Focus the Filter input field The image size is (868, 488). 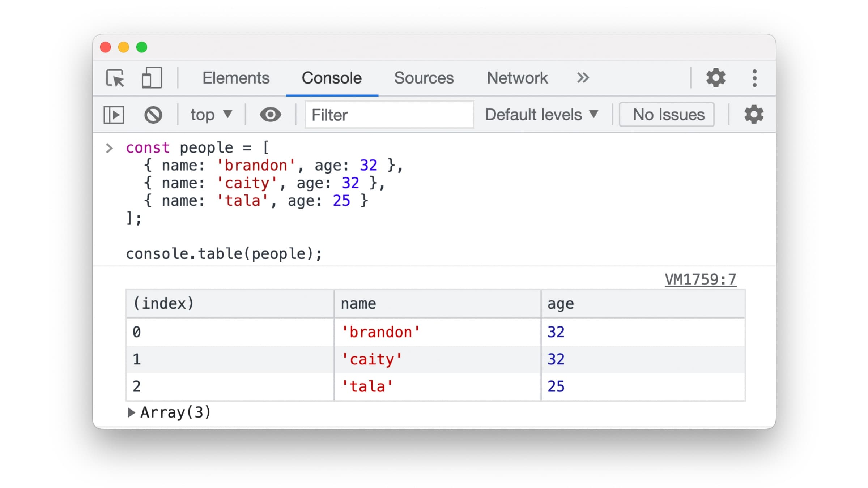tap(389, 115)
